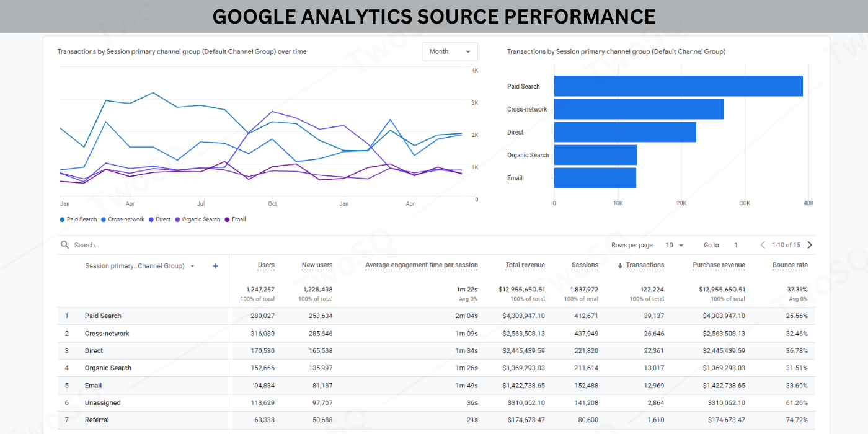The width and height of the screenshot is (868, 434).
Task: Click the Direct bar in bar chart
Action: [624, 132]
